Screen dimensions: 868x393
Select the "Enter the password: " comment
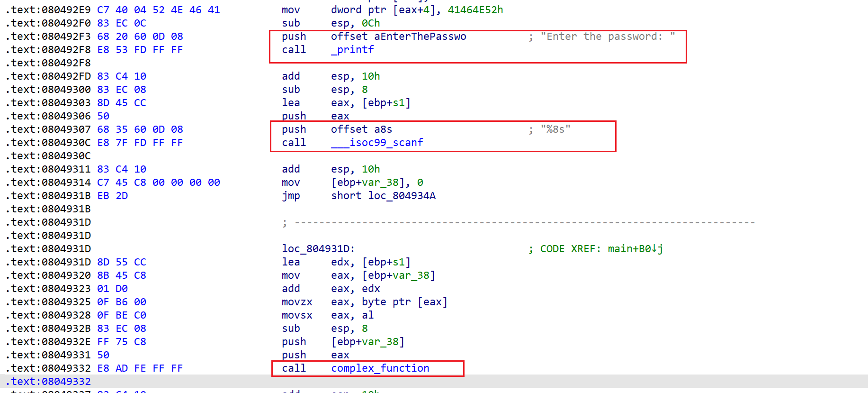(x=608, y=37)
